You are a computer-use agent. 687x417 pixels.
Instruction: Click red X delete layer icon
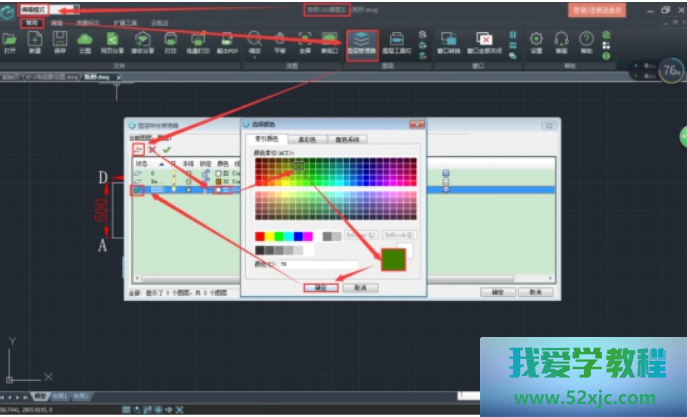(152, 149)
